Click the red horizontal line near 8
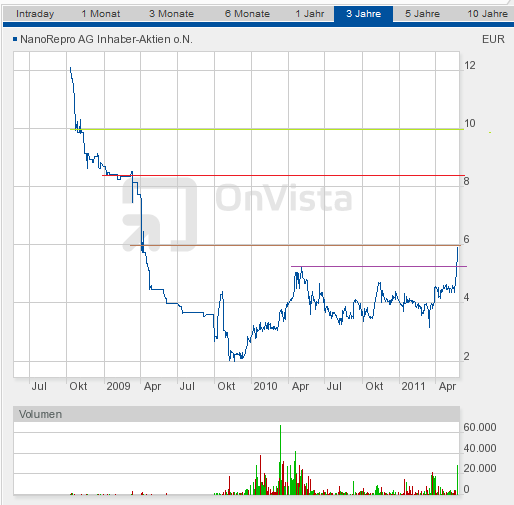 (x=283, y=175)
